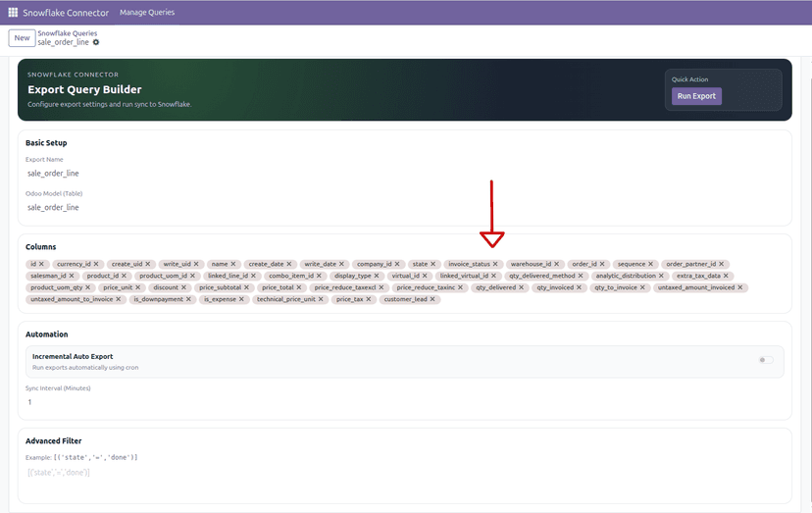Remove the untaxed_amount_invoiced column tag

coord(740,287)
